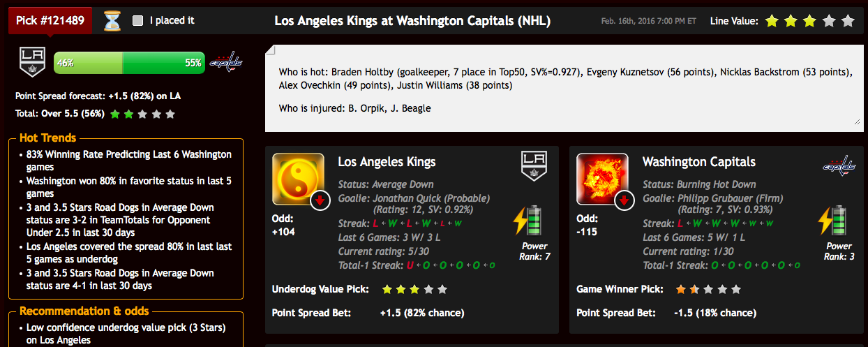Click the Kings power rank battery icon

pos(528,220)
